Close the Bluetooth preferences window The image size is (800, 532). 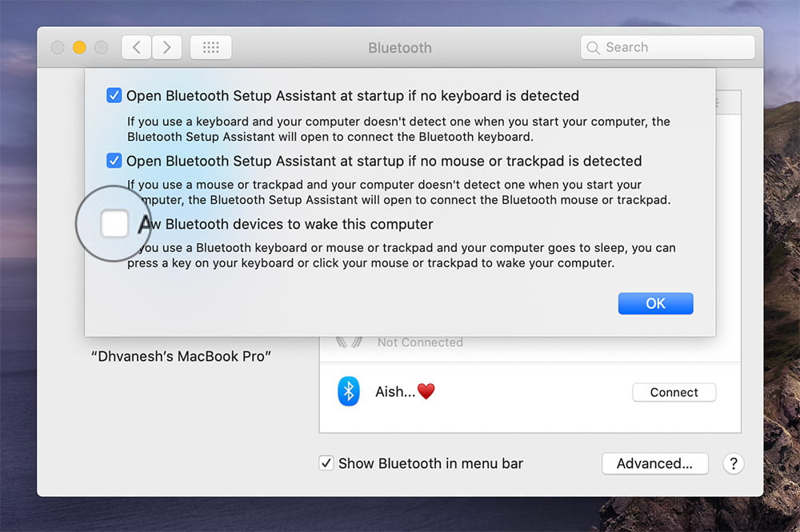point(58,48)
